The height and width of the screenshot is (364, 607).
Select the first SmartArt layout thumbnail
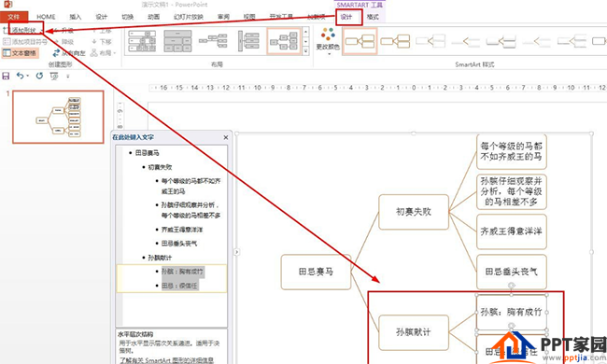142,41
